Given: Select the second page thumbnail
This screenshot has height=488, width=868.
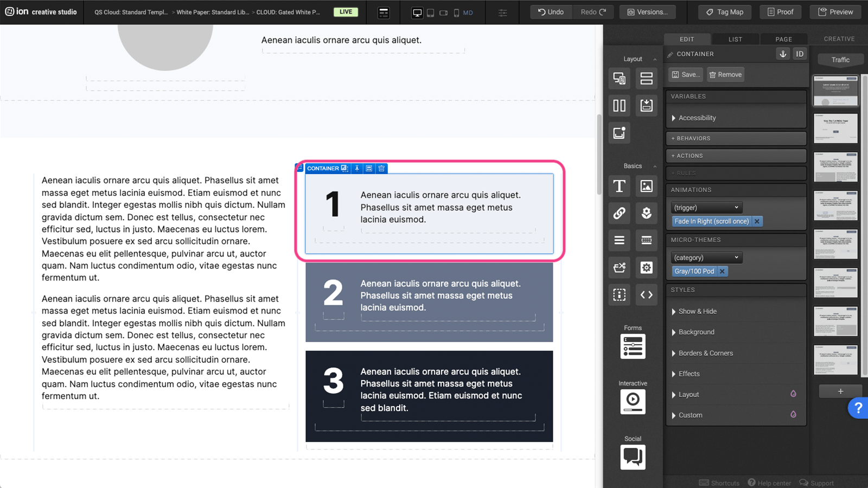Looking at the screenshot, I should (835, 129).
